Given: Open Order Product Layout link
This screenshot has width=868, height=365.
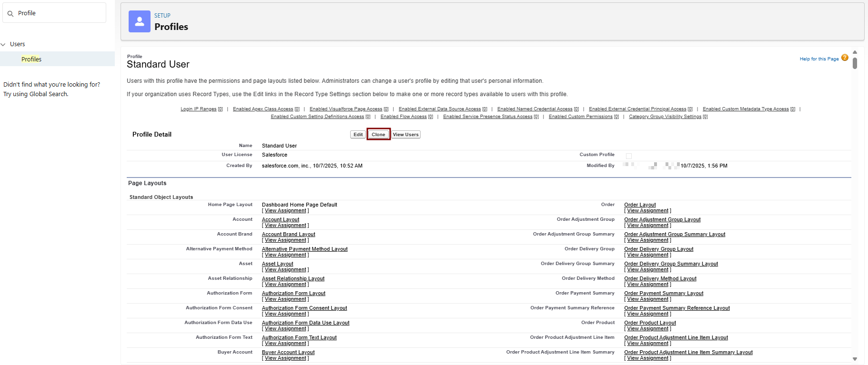Looking at the screenshot, I should click(x=650, y=323).
